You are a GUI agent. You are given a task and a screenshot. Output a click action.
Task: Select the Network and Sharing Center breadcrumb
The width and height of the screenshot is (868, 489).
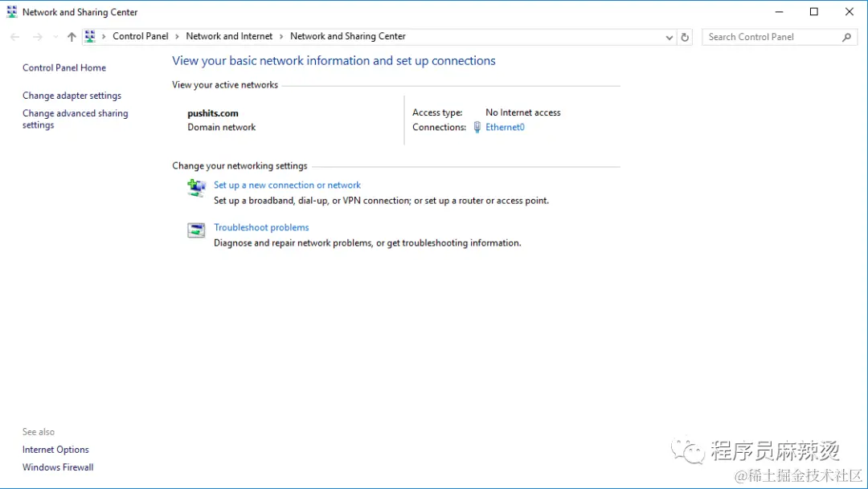pos(348,36)
